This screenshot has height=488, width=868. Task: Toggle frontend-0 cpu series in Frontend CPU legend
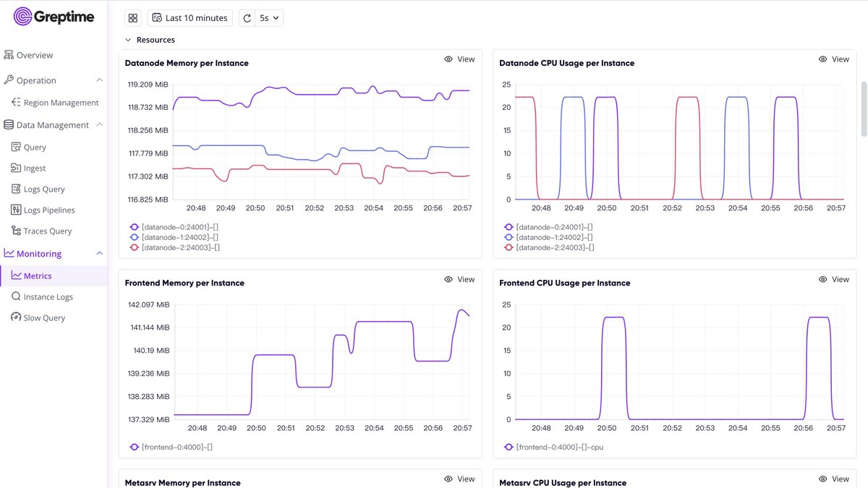[x=553, y=447]
